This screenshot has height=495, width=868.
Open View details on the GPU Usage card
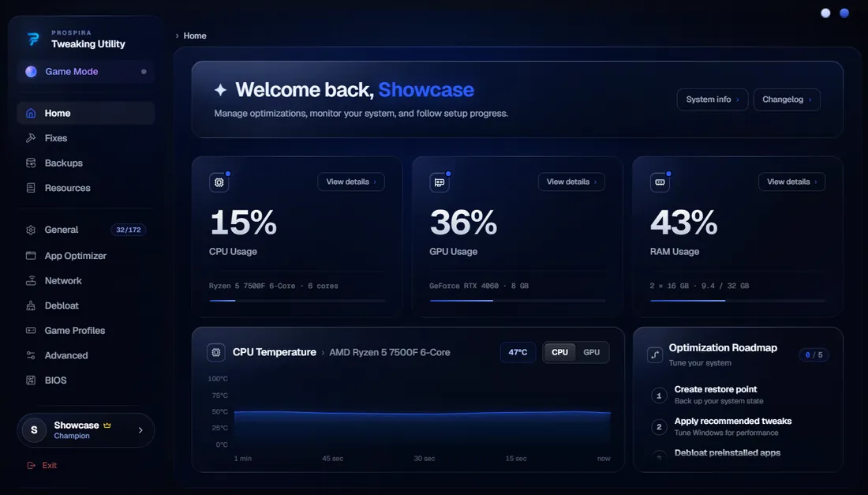pos(571,182)
